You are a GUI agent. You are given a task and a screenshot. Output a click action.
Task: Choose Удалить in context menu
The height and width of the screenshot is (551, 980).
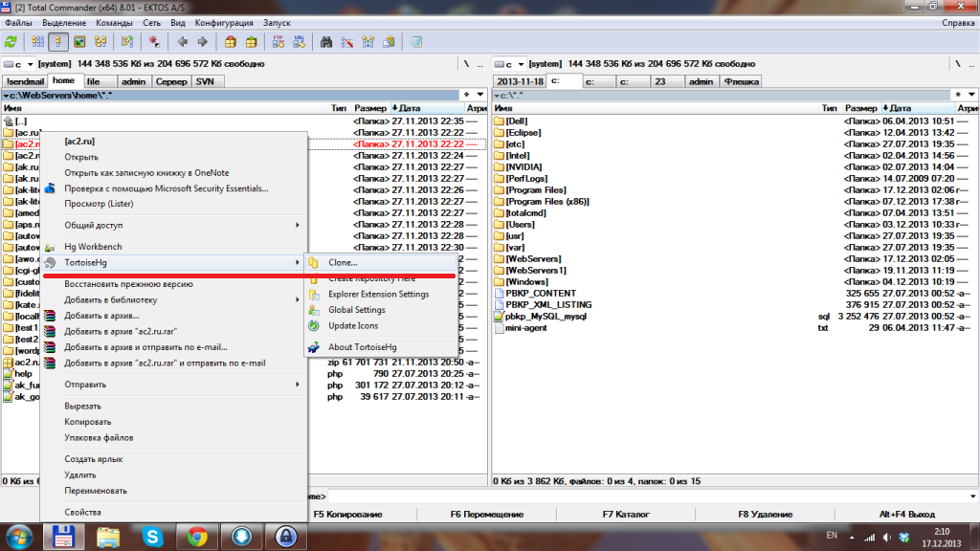click(175, 474)
